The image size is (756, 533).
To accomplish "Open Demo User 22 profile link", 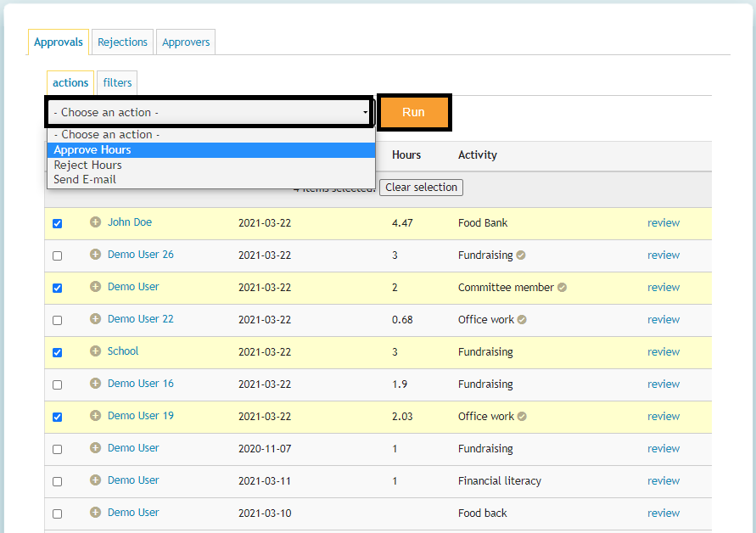I will [140, 319].
